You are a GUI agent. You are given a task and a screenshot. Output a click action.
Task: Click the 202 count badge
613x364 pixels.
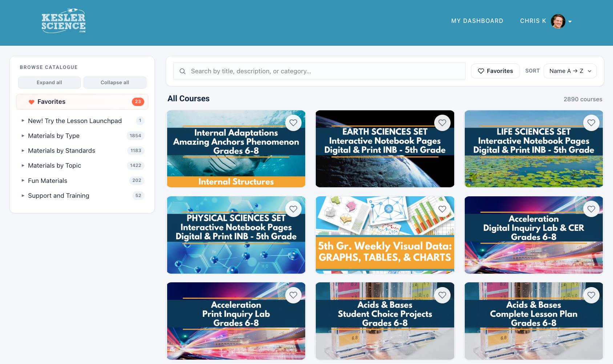click(137, 180)
